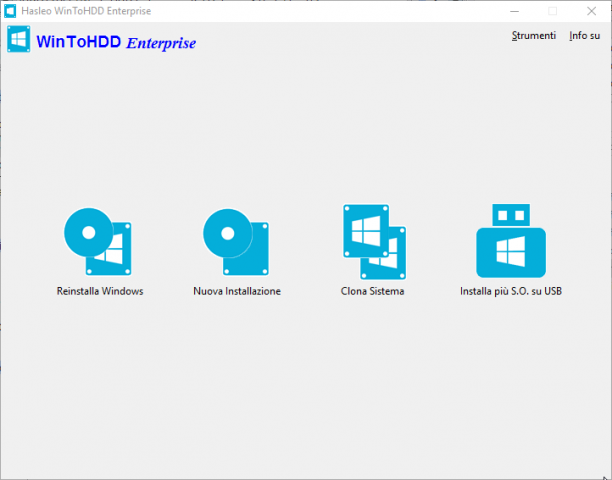
Task: Select the Nuova Installazione disc icon
Action: click(236, 242)
